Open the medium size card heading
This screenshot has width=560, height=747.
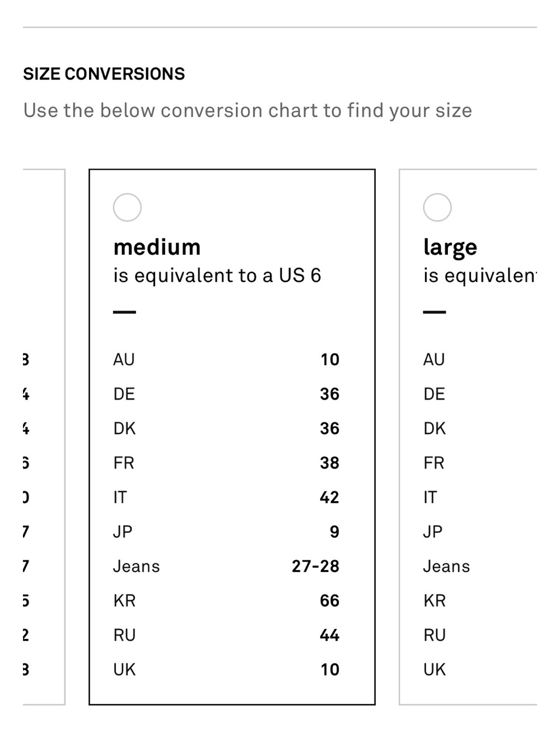[x=157, y=247]
